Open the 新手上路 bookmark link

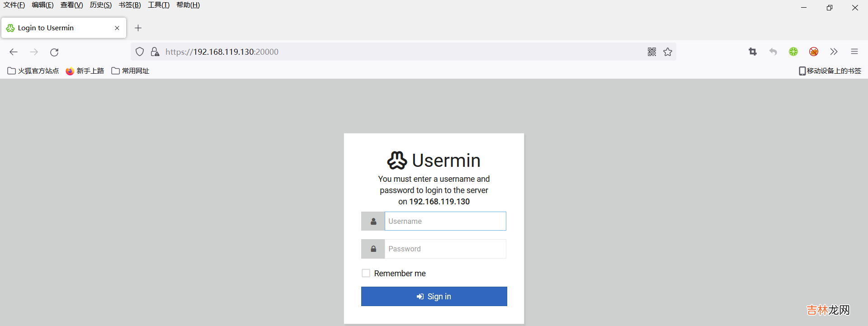[85, 71]
